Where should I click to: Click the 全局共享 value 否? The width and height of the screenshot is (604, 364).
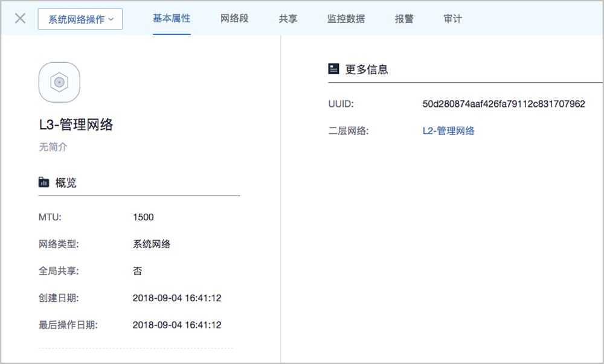[x=138, y=271]
